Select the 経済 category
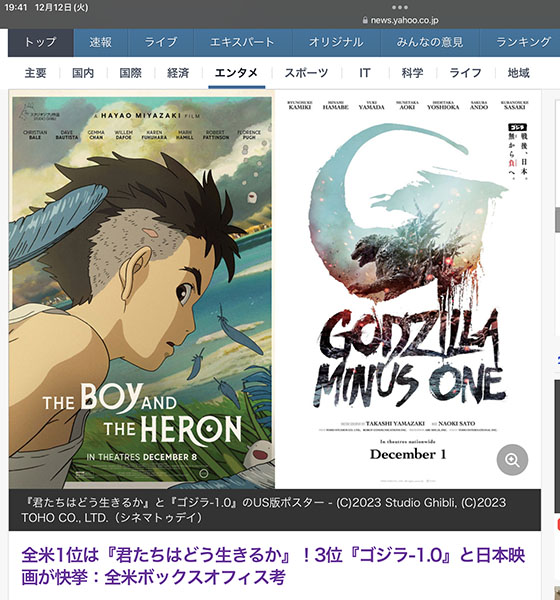The image size is (560, 600). [178, 73]
